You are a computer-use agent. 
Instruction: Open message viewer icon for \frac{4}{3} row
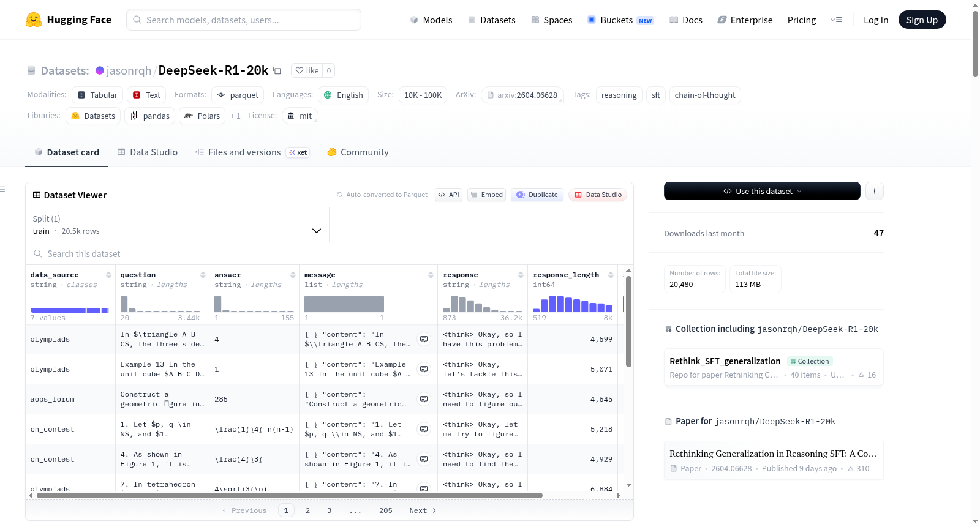tap(424, 459)
